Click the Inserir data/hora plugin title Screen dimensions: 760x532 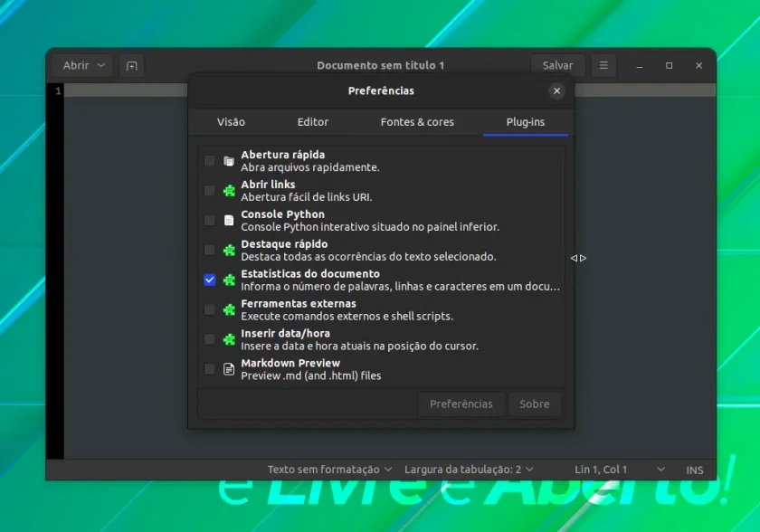(x=285, y=333)
